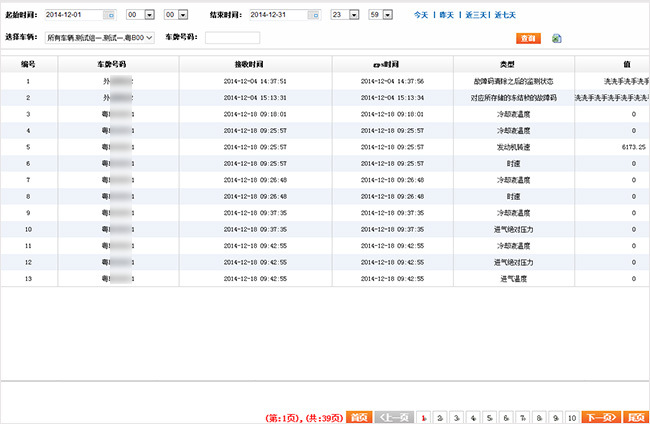Select GPS time 2014-12-04 15:13:34 cell
Image resolution: width=650 pixels, height=424 pixels.
pos(392,98)
